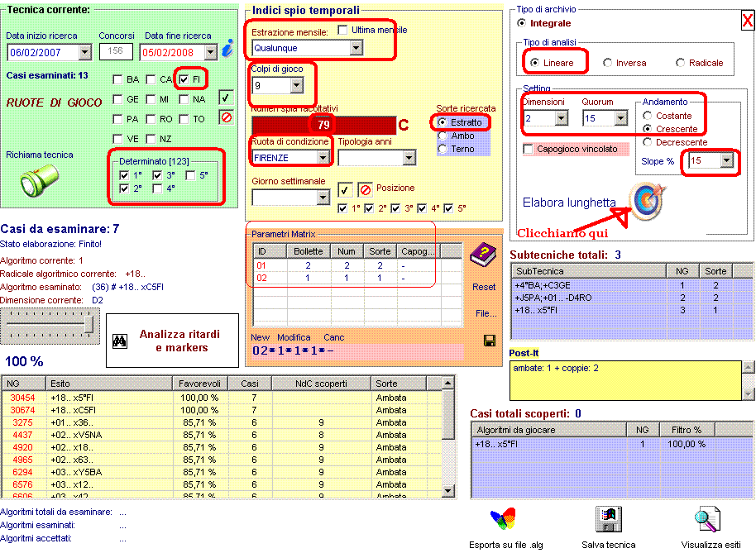The width and height of the screenshot is (756, 553).
Task: Tick the Capogioco vincolato checkbox
Action: [528, 150]
